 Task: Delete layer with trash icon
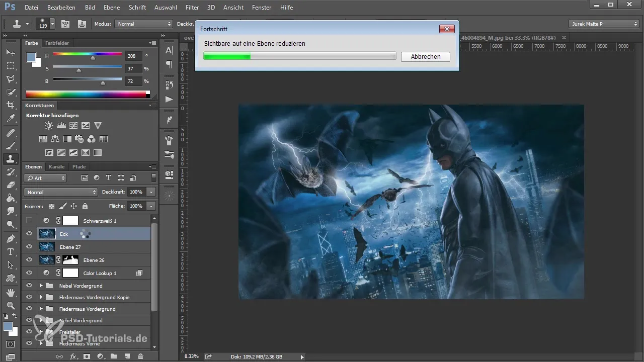tap(140, 356)
